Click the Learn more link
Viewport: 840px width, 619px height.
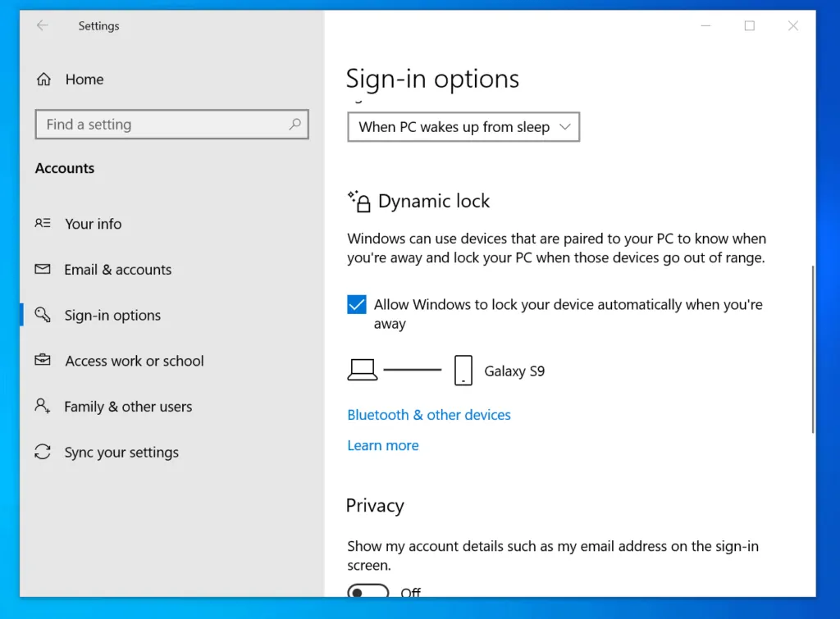[x=383, y=444]
